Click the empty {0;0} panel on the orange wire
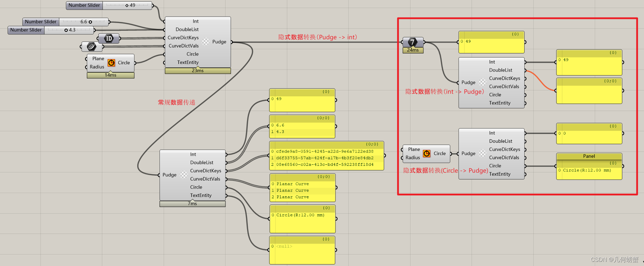The image size is (644, 266). coord(589,91)
